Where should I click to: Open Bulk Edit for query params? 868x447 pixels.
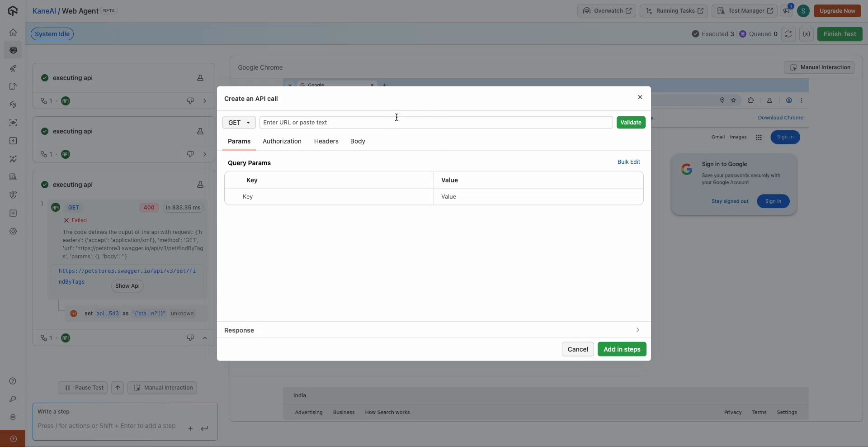click(x=629, y=162)
